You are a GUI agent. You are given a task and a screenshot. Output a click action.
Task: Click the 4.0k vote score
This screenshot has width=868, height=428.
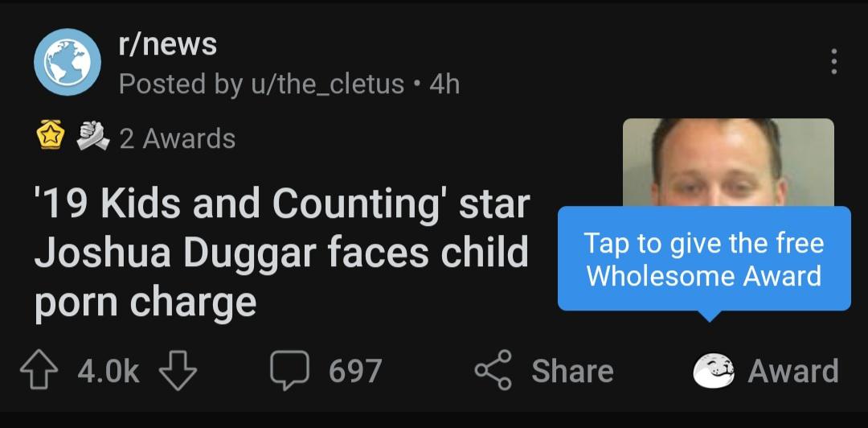108,371
